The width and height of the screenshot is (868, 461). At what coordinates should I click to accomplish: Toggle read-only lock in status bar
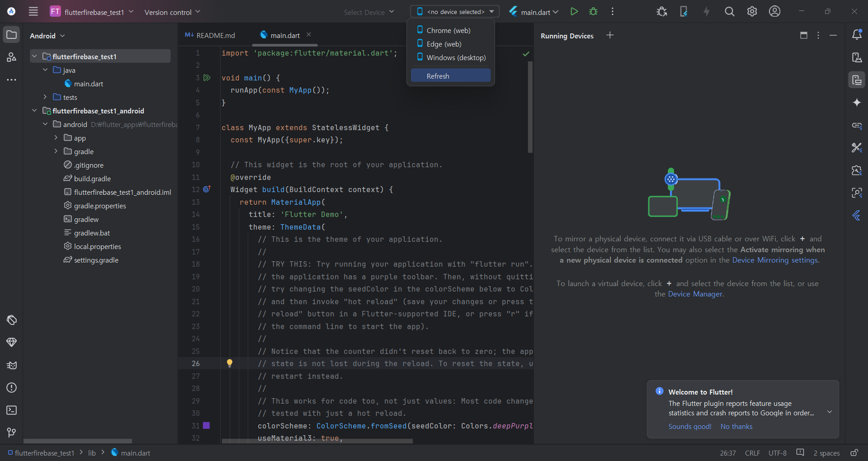(854, 453)
